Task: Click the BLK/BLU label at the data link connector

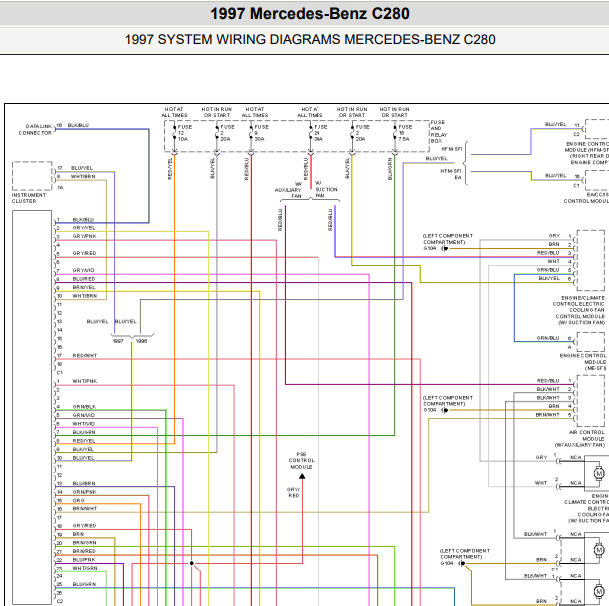Action: click(78, 125)
